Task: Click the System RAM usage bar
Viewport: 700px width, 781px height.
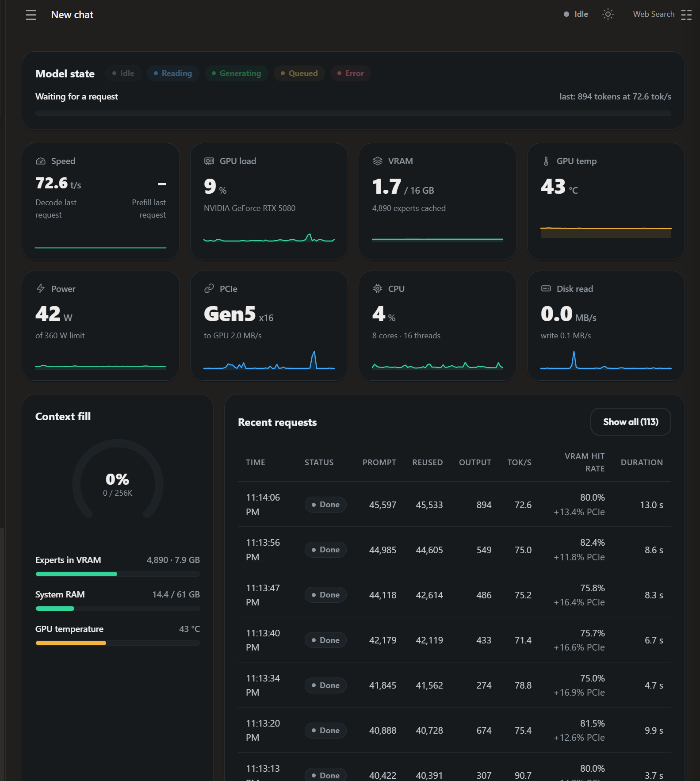Action: [118, 609]
